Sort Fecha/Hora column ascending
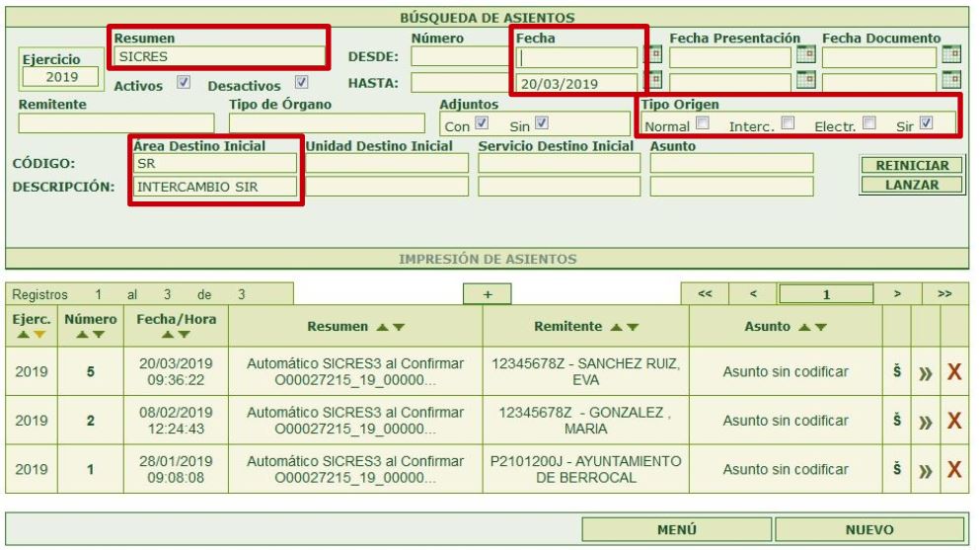This screenshot has width=980, height=550. coord(168,335)
